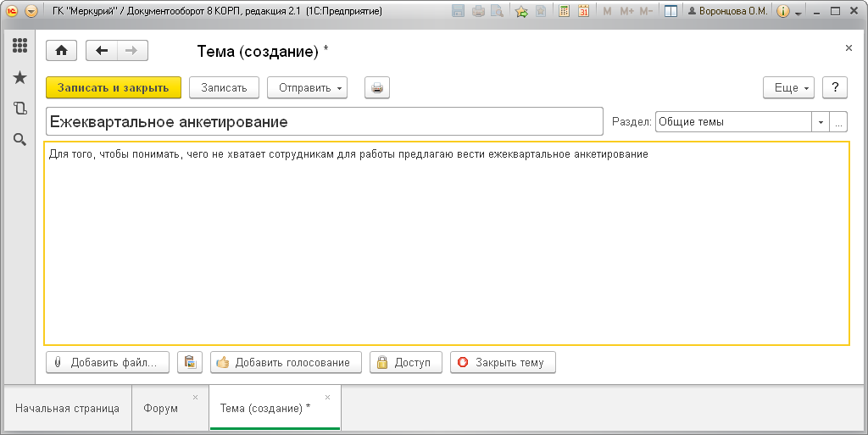Image resolution: width=868 pixels, height=435 pixels.
Task: Click the M+ memory button
Action: (x=626, y=11)
